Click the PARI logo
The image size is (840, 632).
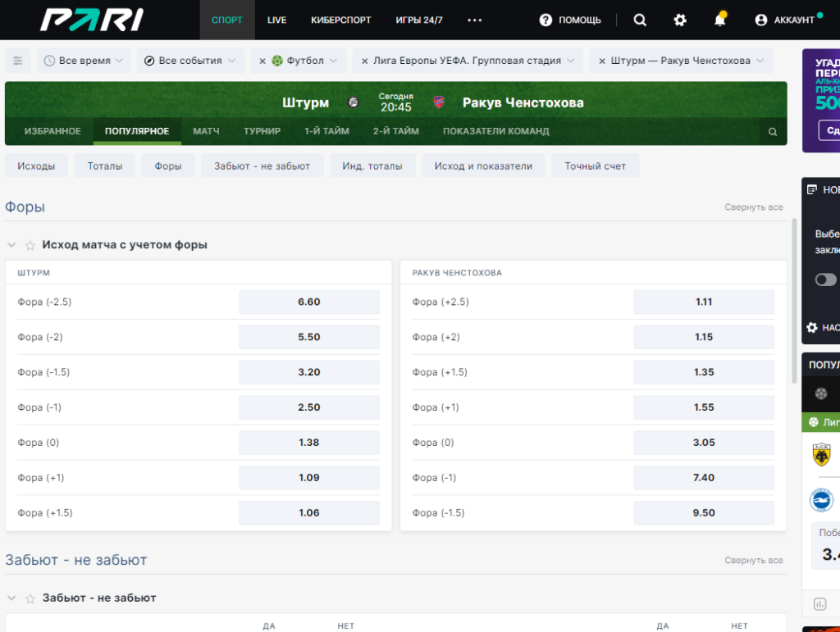[92, 20]
